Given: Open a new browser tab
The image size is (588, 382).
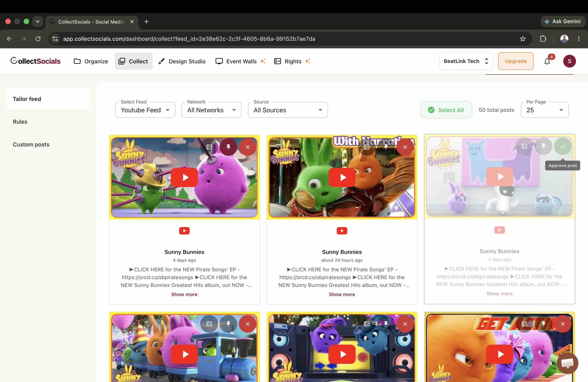Looking at the screenshot, I should 146,22.
